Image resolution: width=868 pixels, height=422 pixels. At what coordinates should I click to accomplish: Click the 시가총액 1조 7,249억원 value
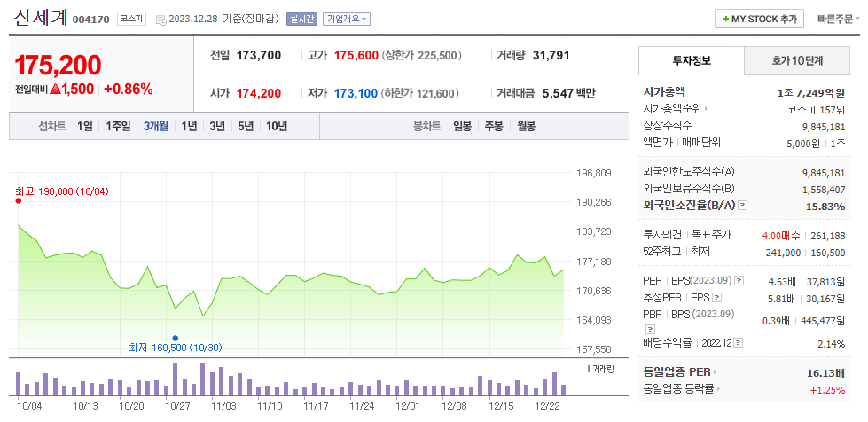point(811,92)
